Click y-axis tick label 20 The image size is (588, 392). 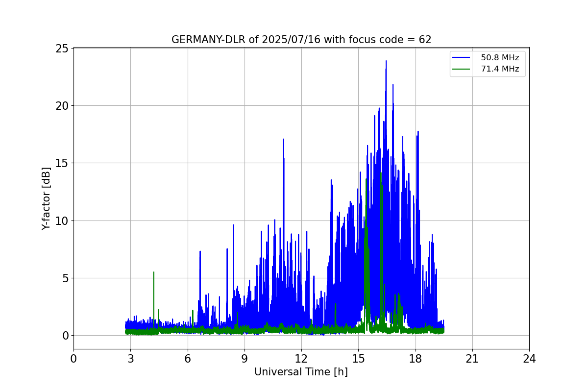coord(62,106)
